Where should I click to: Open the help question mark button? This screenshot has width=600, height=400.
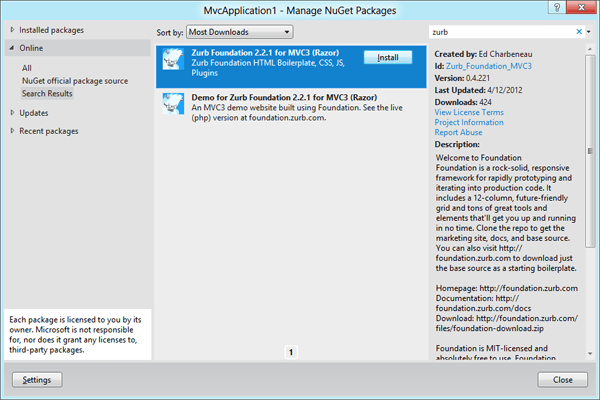coord(557,7)
